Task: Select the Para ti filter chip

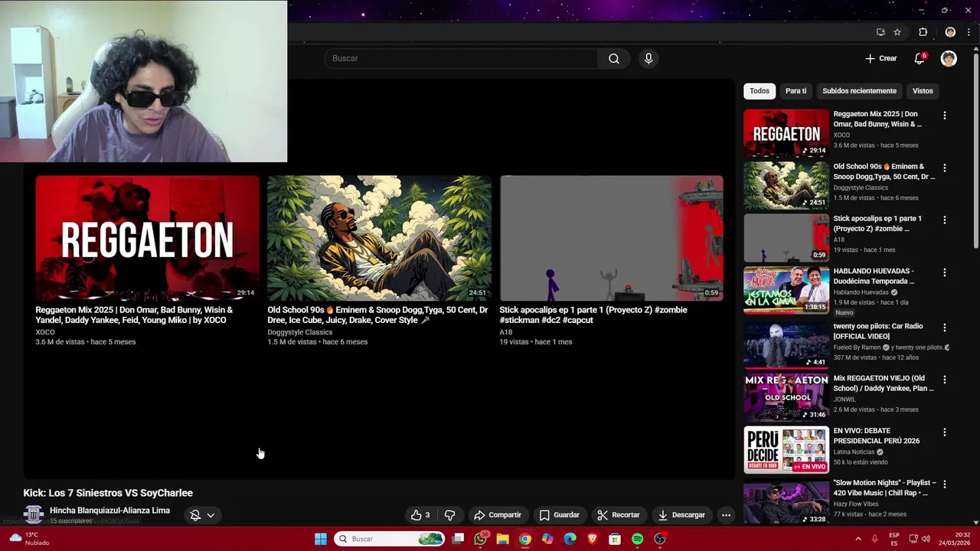Action: (x=795, y=91)
